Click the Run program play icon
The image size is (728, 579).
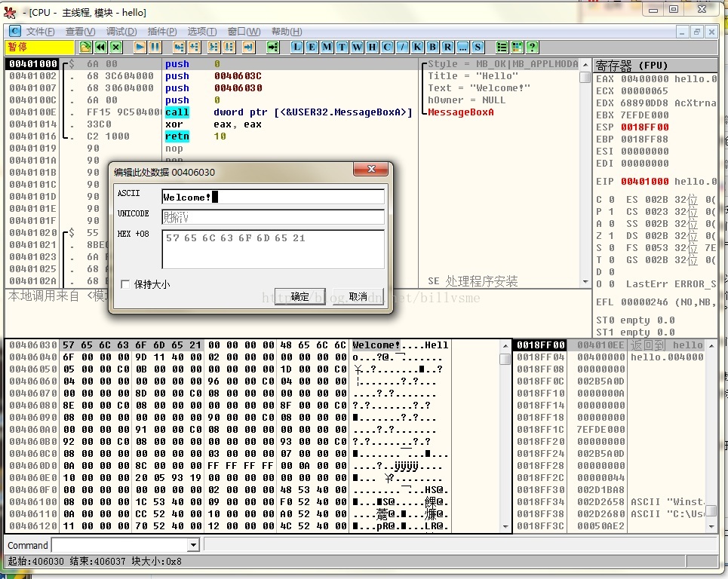pyautogui.click(x=140, y=47)
